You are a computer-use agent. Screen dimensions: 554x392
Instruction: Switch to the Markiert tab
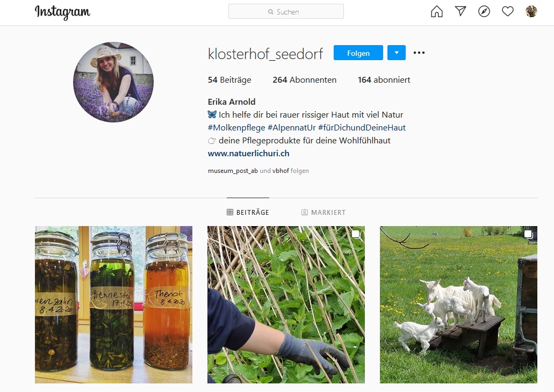(323, 212)
